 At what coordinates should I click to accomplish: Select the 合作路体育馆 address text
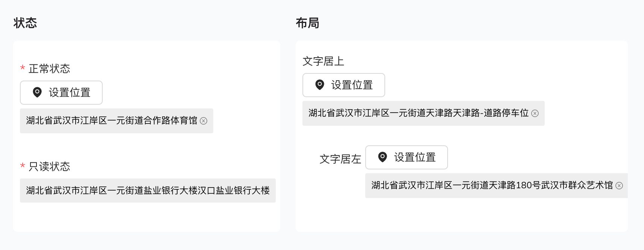(x=111, y=120)
